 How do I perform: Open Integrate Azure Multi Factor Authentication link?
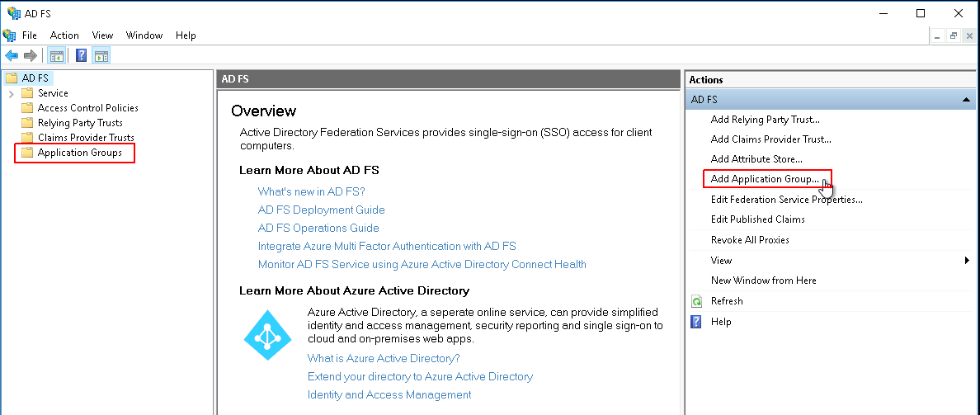[387, 246]
